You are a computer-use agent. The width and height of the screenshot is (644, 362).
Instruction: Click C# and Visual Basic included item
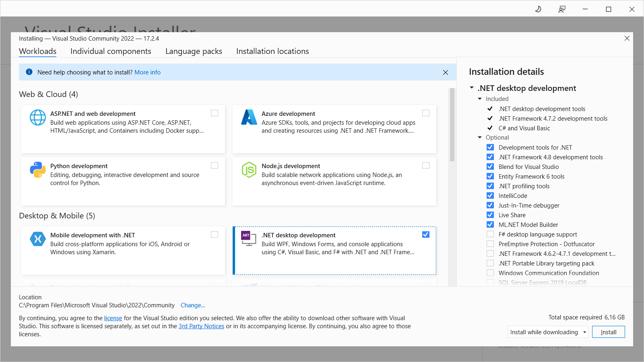(x=524, y=128)
